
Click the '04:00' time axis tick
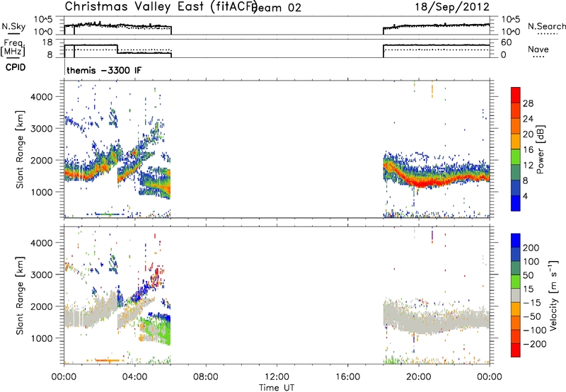pyautogui.click(x=135, y=377)
